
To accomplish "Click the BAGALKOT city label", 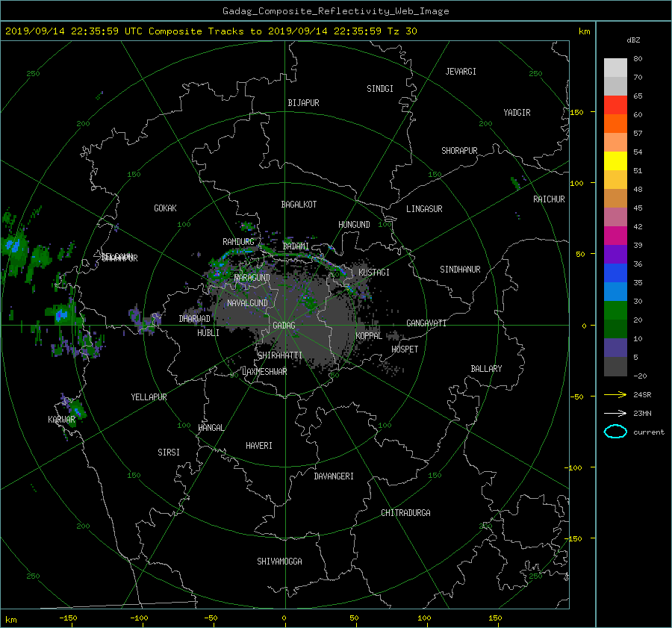I will tap(299, 205).
